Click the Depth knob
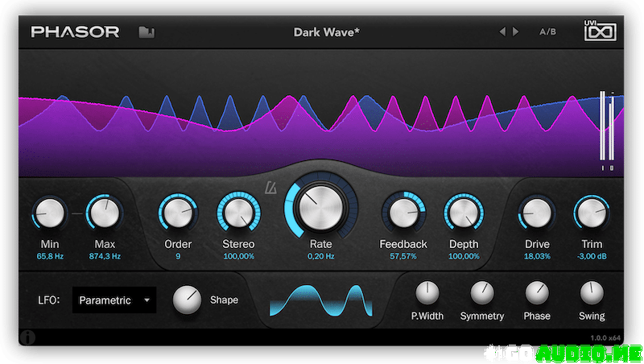Image resolution: width=644 pixels, height=364 pixels. click(x=464, y=213)
